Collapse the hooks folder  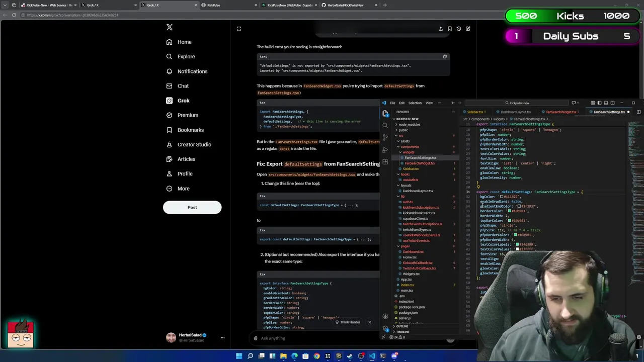pos(404,174)
